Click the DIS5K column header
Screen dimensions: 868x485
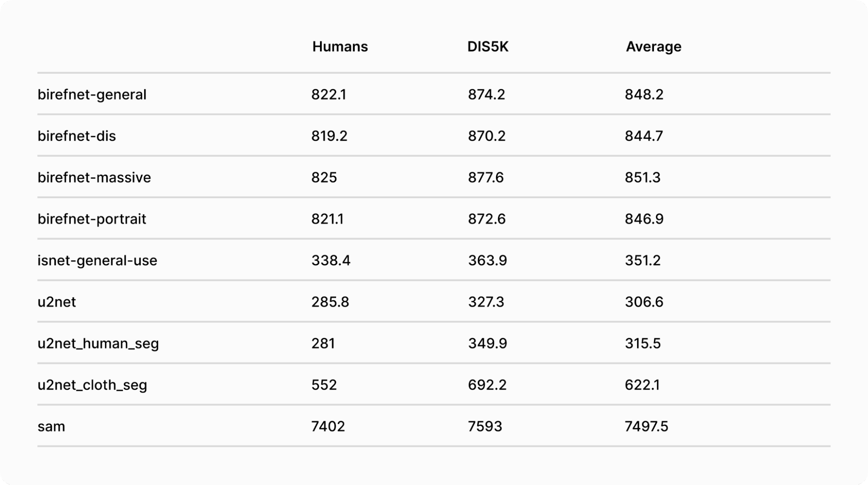coord(487,46)
